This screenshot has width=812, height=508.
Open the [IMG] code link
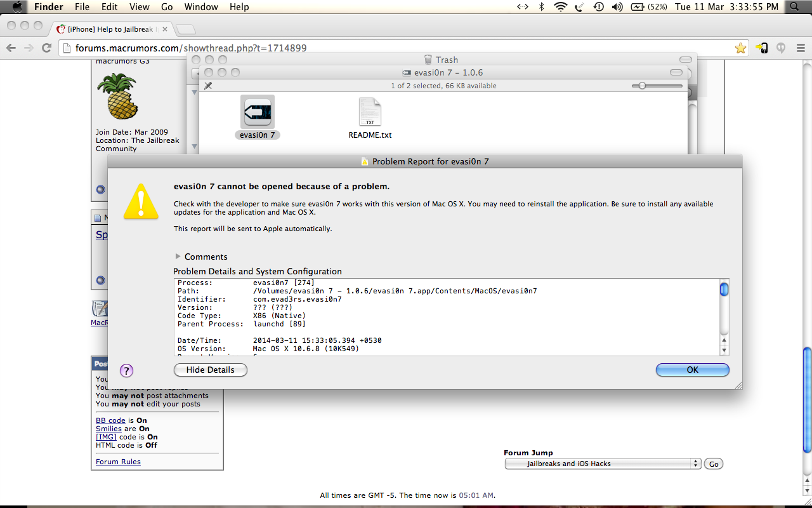coord(106,437)
